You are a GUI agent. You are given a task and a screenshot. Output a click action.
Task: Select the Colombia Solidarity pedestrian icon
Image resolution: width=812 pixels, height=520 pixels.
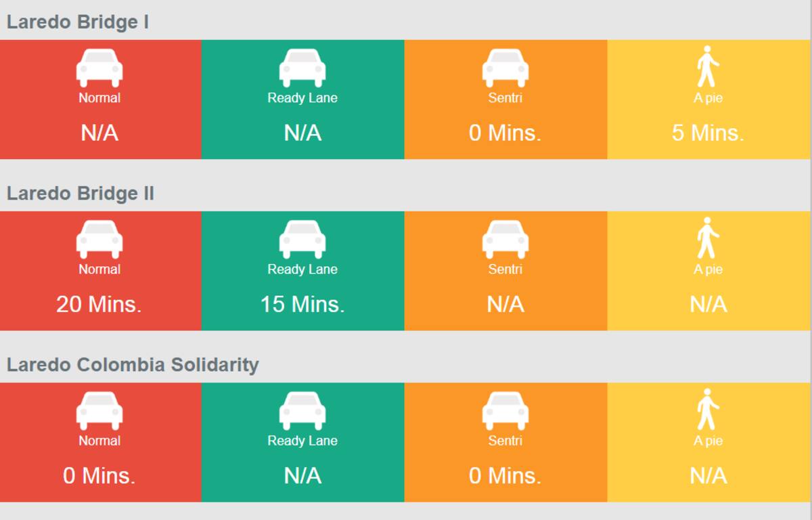coord(708,410)
